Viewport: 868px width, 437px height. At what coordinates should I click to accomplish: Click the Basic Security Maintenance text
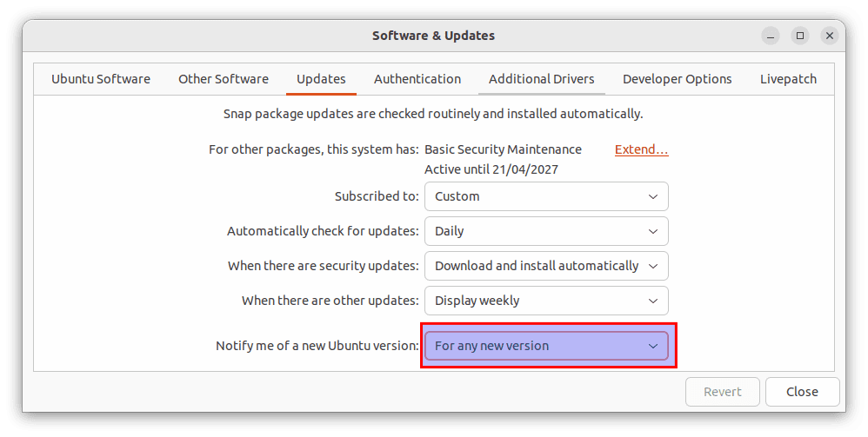(504, 149)
